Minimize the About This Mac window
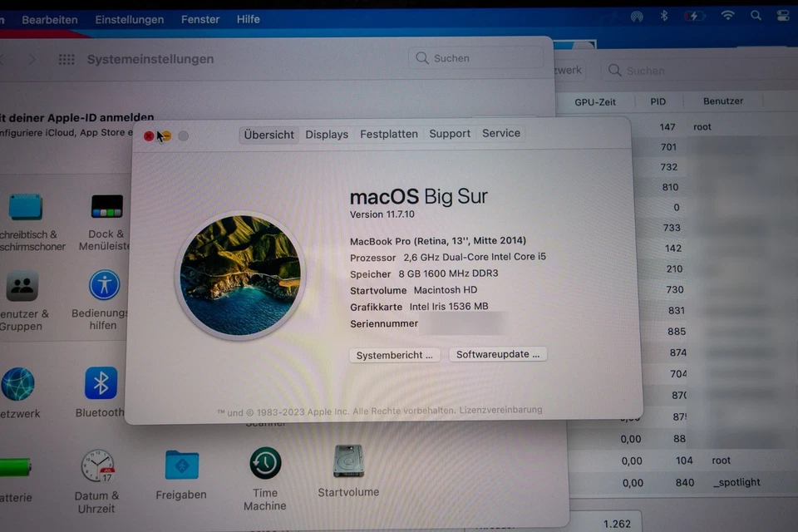798x532 pixels. [x=166, y=136]
